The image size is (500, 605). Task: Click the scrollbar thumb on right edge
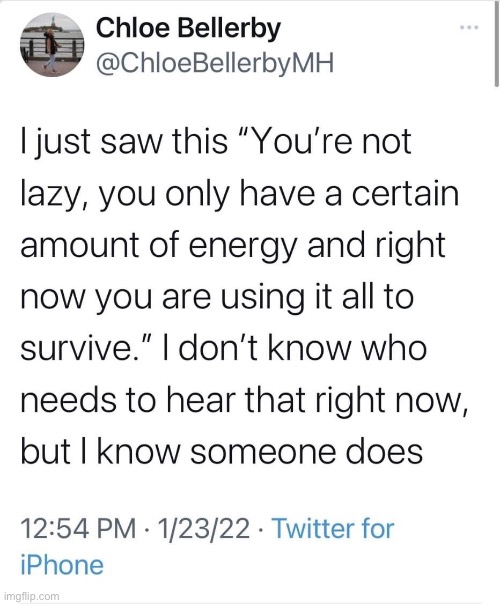coord(497,43)
